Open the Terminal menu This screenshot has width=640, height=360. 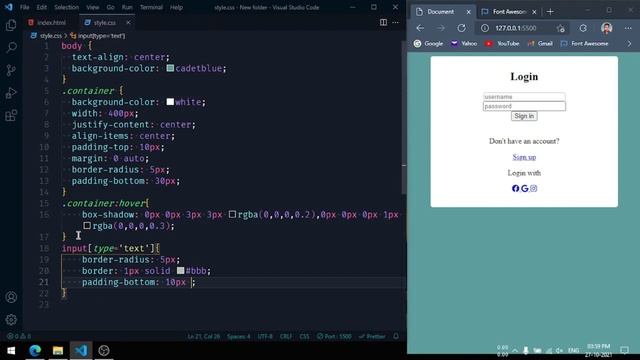[151, 7]
